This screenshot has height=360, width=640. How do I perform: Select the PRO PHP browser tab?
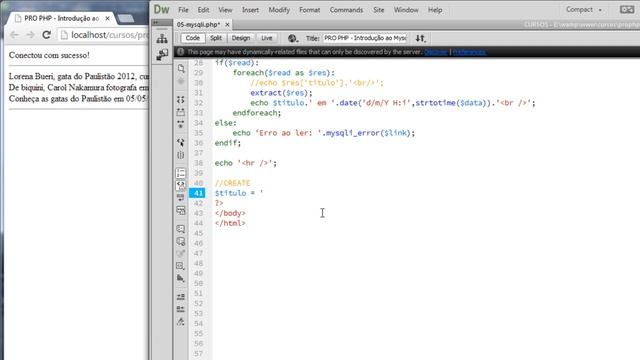tap(61, 18)
